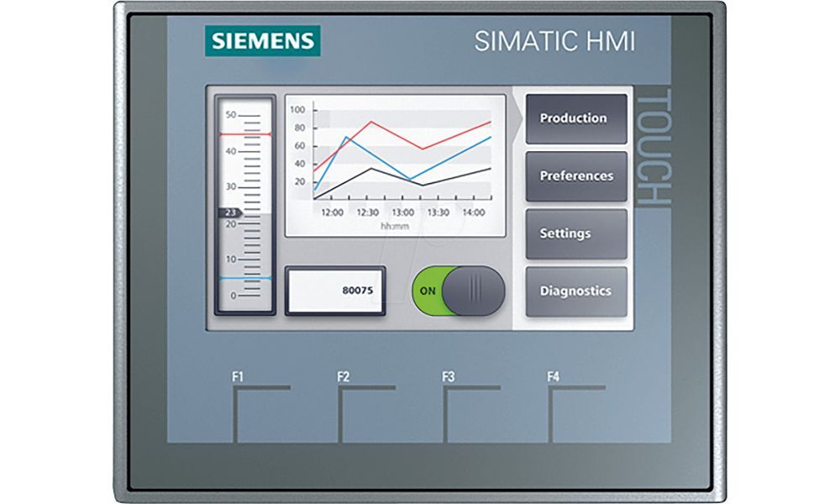
Task: Click the 12:30 time label on chart
Action: click(368, 213)
